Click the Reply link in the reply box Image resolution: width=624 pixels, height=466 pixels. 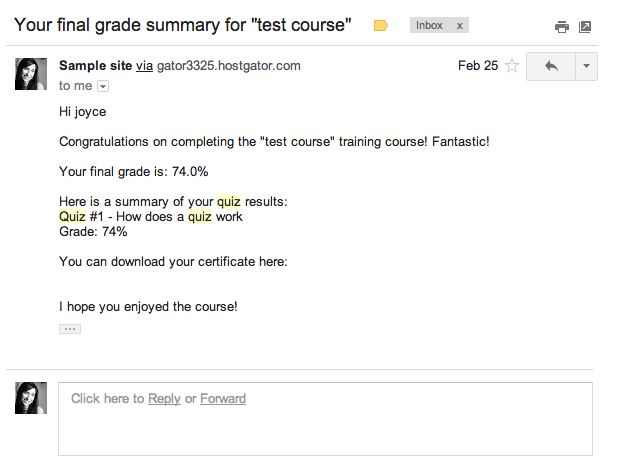click(x=164, y=398)
